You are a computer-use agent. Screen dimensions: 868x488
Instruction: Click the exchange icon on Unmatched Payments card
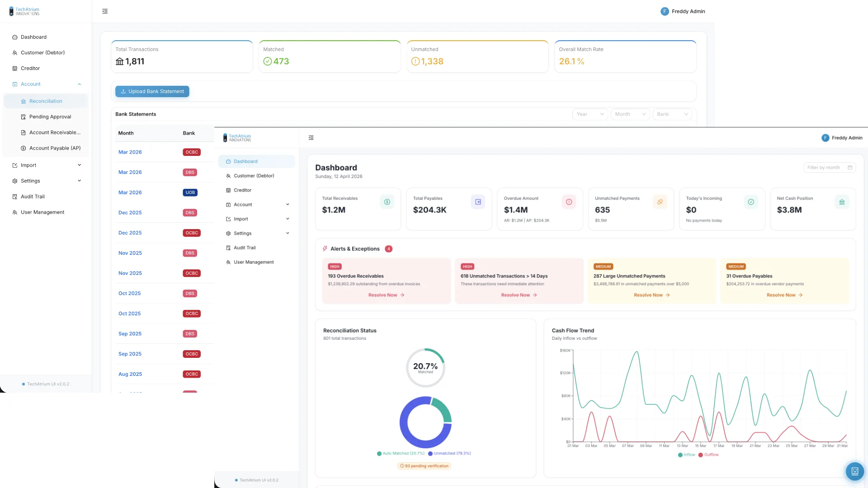pos(660,202)
